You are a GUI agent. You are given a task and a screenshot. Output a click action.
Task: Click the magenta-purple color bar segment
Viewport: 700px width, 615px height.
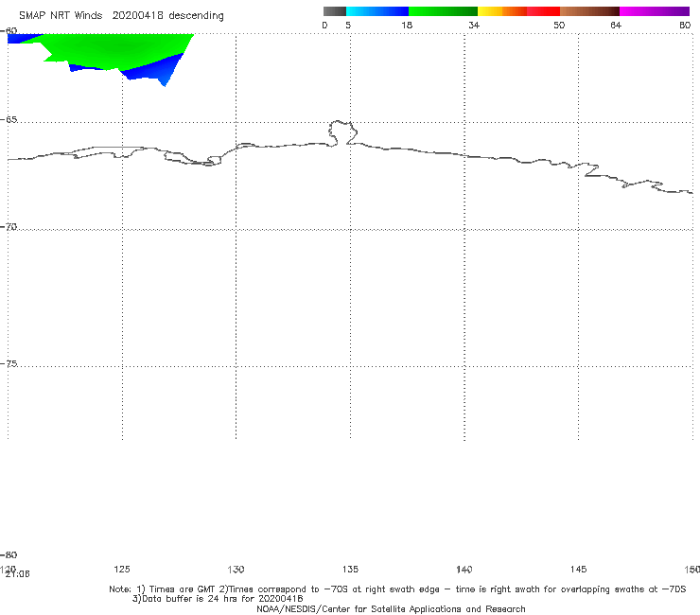pyautogui.click(x=655, y=11)
